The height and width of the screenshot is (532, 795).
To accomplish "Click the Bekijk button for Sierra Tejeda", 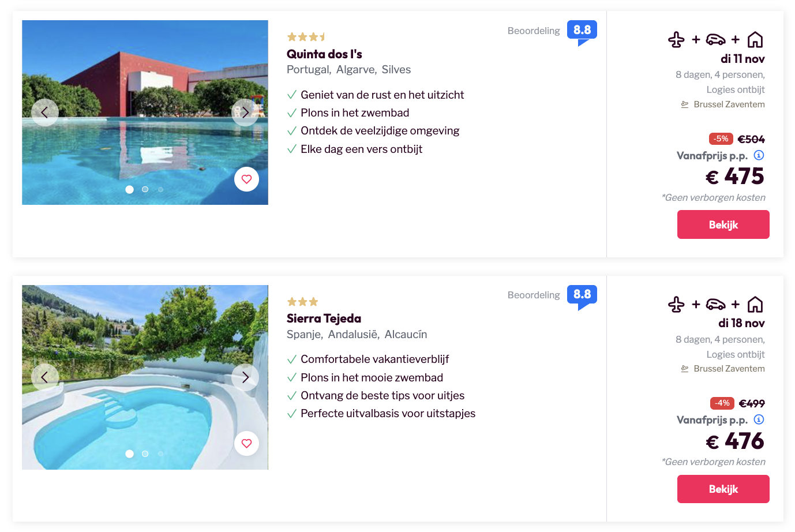I will coord(723,489).
